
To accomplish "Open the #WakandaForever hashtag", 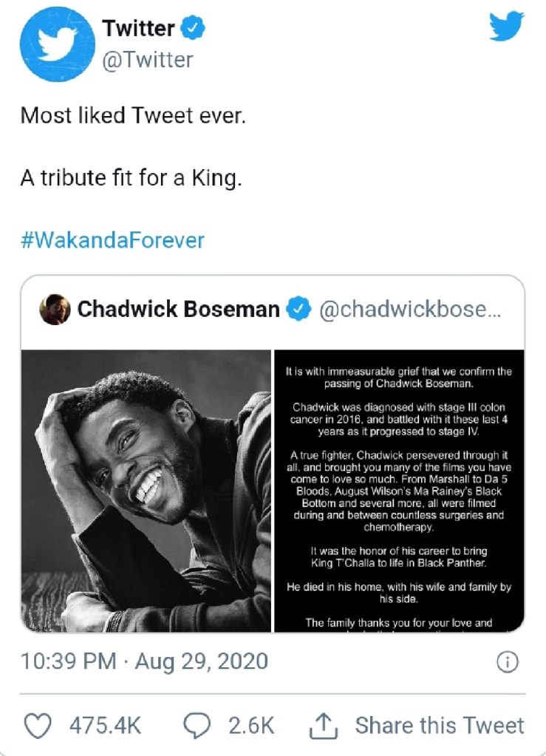I will tap(112, 240).
